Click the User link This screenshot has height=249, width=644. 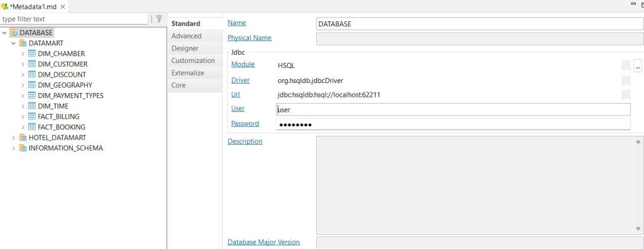tap(238, 109)
